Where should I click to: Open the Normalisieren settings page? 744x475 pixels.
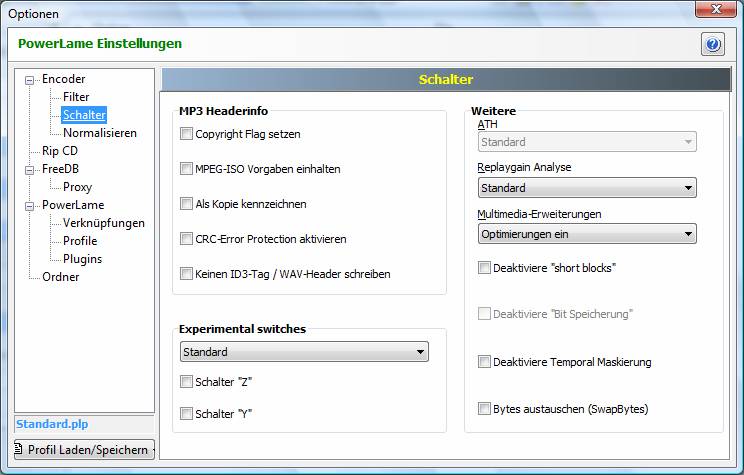pos(100,133)
